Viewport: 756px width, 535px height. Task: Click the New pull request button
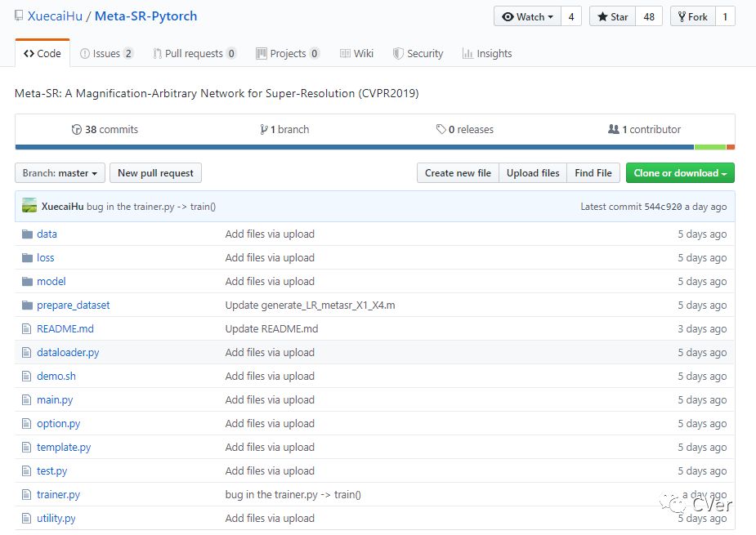155,173
